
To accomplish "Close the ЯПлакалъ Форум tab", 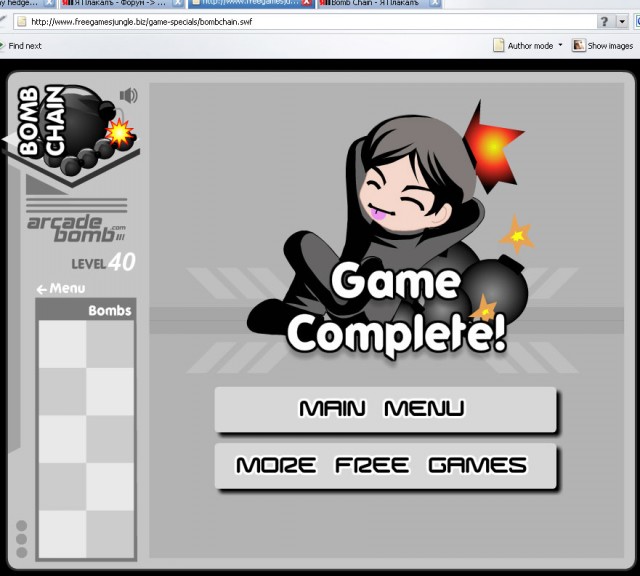I will [x=178, y=3].
